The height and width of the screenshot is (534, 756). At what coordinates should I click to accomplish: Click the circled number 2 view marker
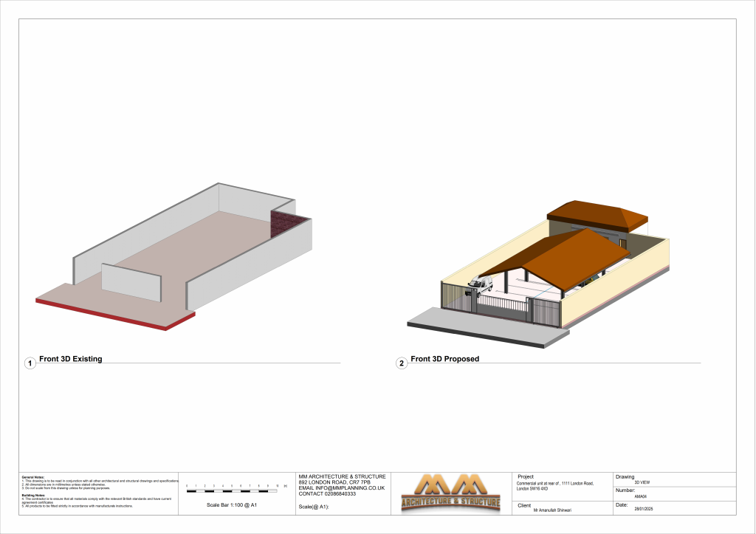(x=402, y=363)
